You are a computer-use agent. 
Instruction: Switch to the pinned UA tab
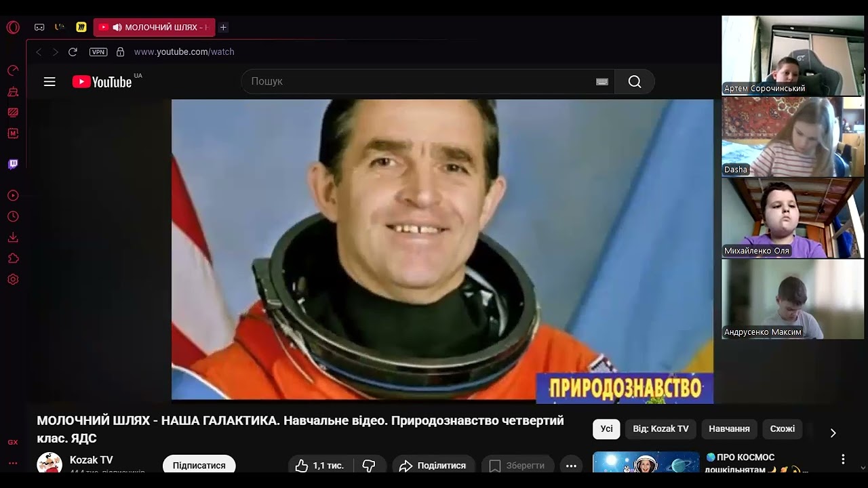(60, 27)
